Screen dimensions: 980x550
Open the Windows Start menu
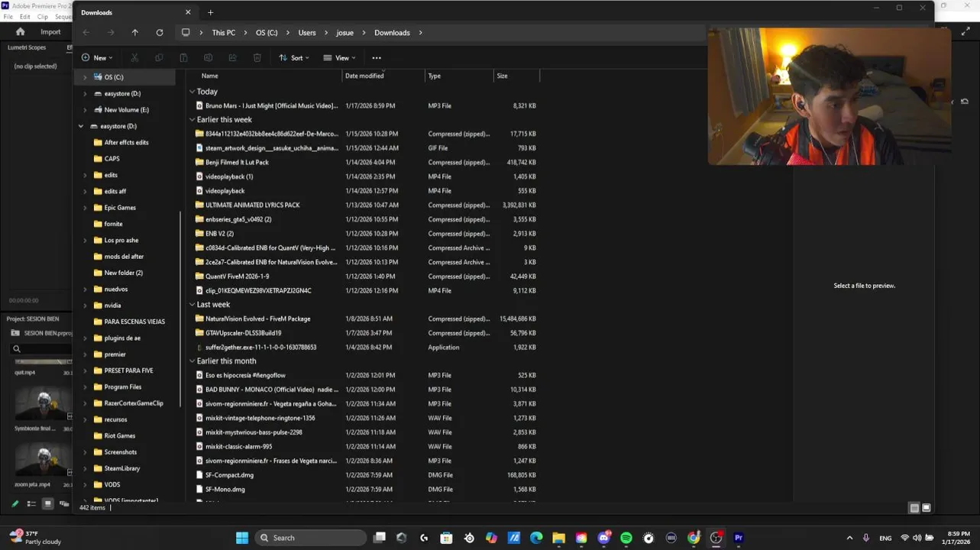pyautogui.click(x=242, y=538)
